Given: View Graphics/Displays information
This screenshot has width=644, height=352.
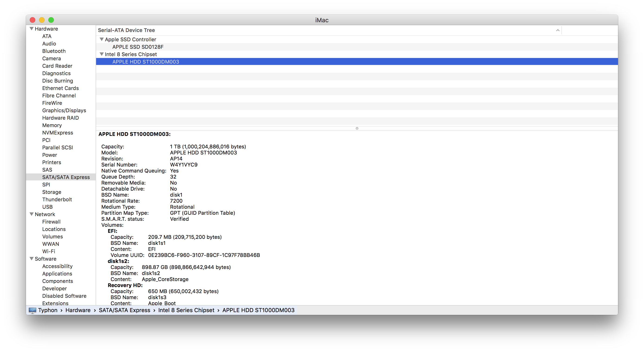Looking at the screenshot, I should click(x=64, y=110).
